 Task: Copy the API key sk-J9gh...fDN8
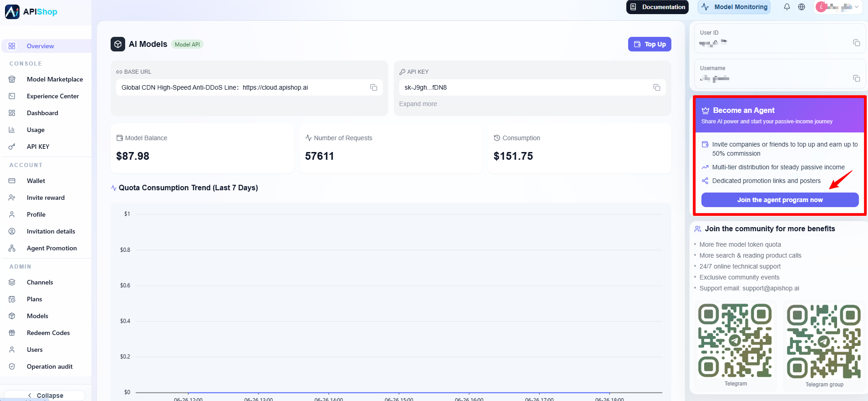click(x=657, y=87)
